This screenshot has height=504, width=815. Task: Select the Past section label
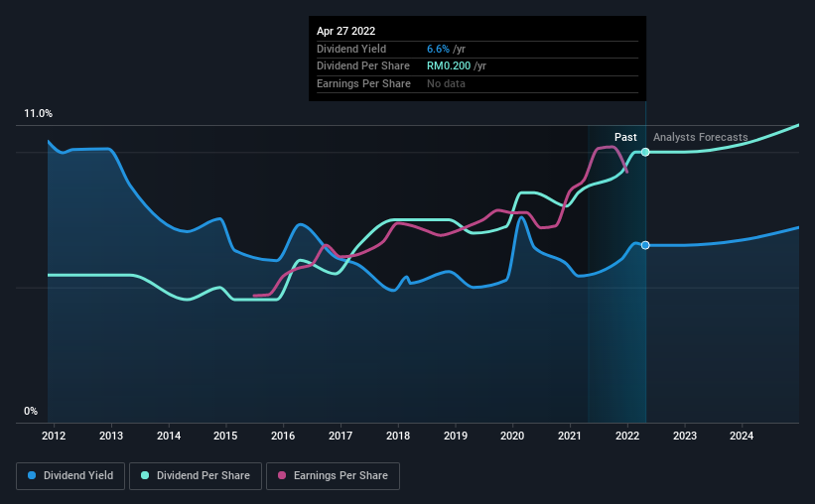point(625,137)
